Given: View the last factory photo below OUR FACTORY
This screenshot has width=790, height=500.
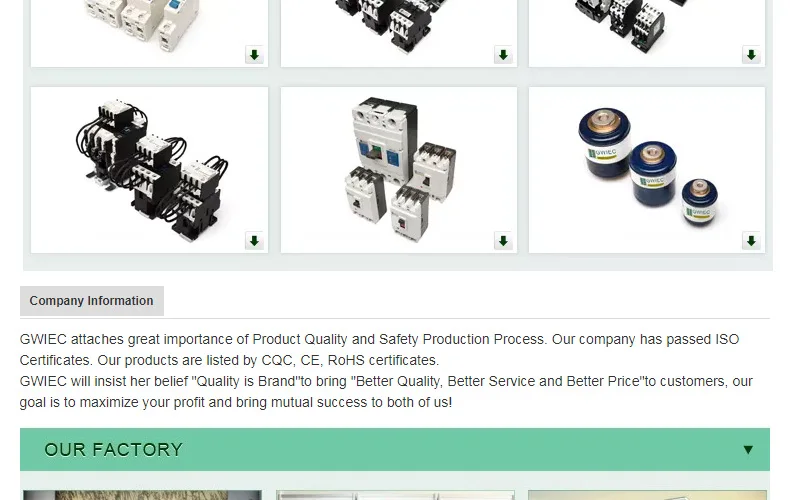Looking at the screenshot, I should [x=647, y=495].
